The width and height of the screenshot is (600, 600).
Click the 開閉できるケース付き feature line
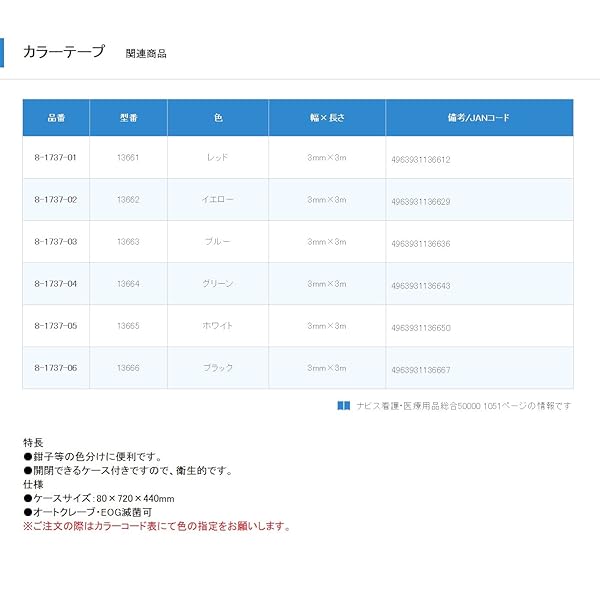pyautogui.click(x=129, y=470)
